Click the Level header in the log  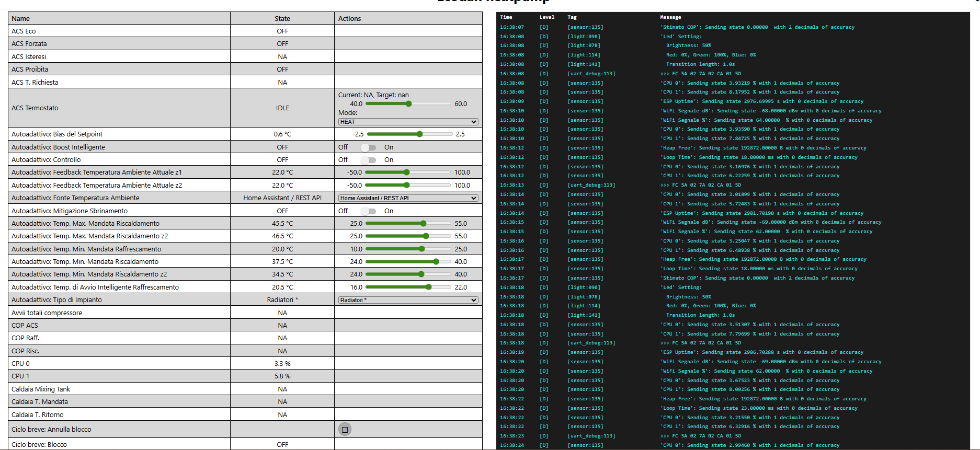coord(547,17)
